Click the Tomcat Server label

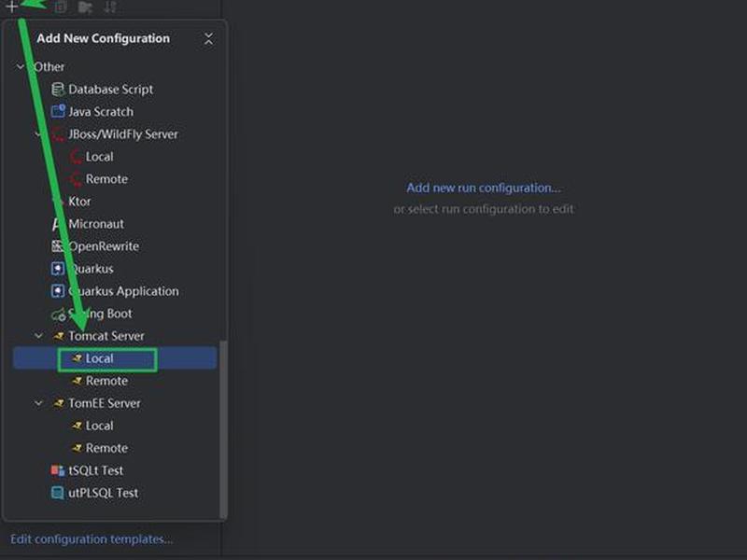[x=106, y=336]
